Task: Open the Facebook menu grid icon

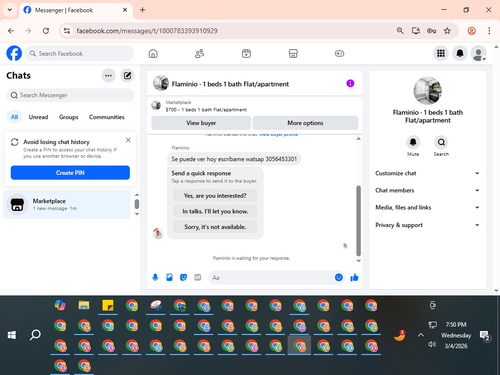Action: tap(441, 53)
